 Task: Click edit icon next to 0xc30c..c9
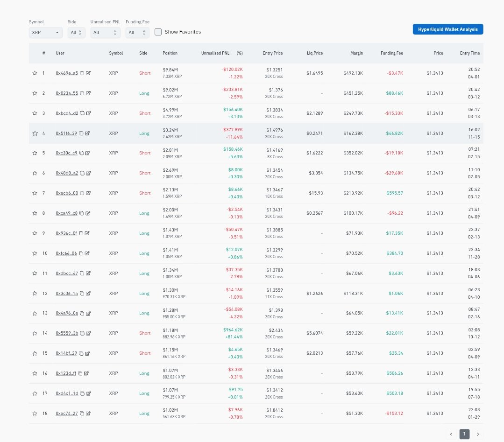pyautogui.click(x=88, y=153)
